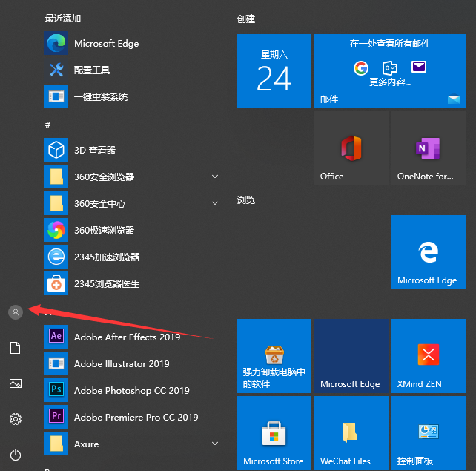Open the user account icon

(15, 312)
